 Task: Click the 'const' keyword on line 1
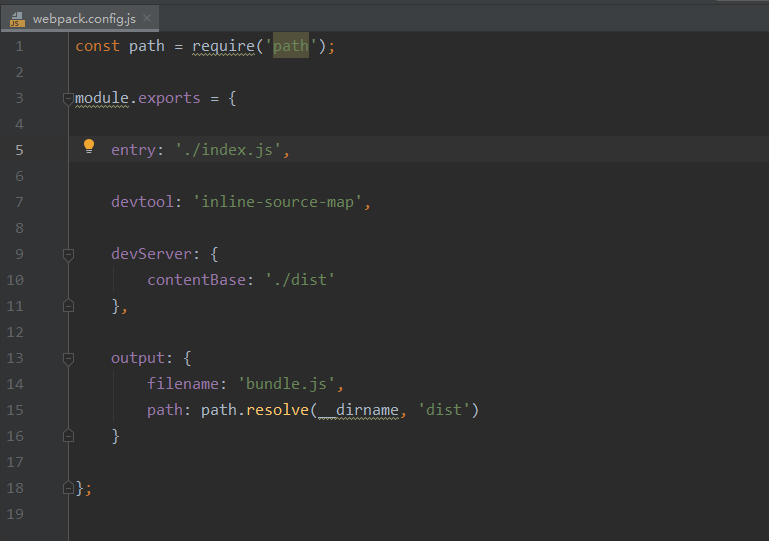97,46
